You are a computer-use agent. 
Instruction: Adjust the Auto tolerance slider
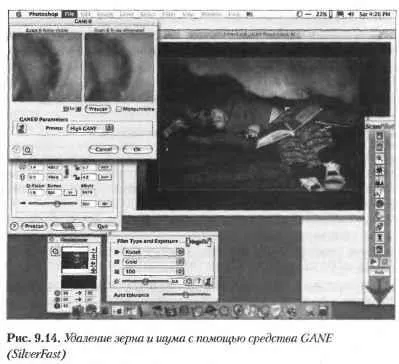point(186,295)
